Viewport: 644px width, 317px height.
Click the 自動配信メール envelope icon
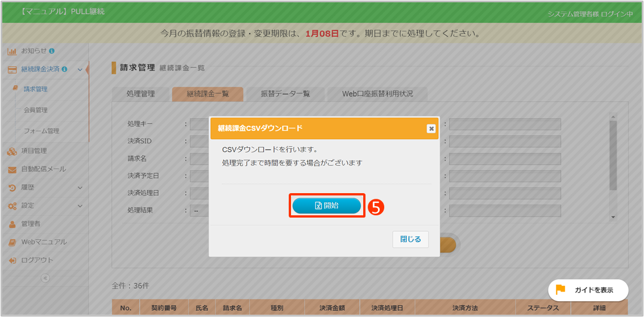click(11, 169)
